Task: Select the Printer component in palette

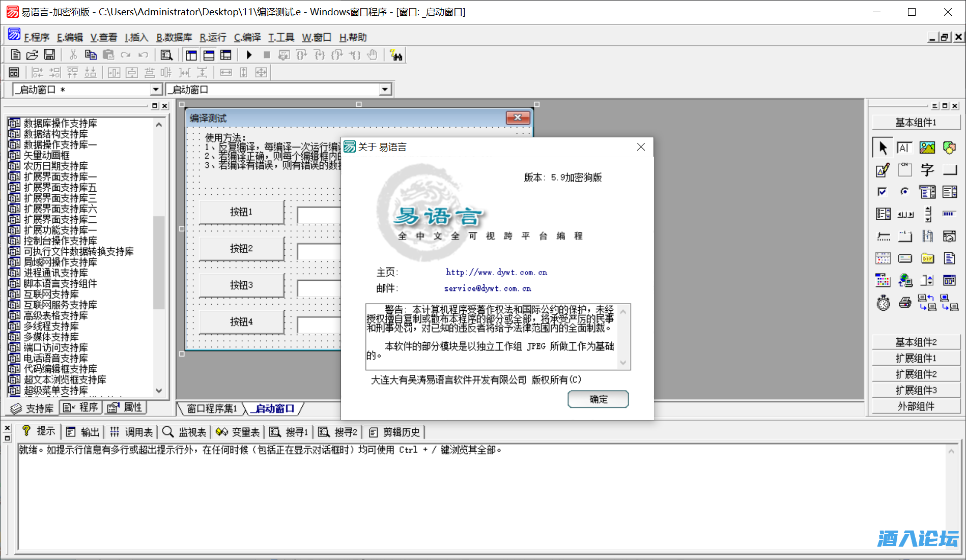Action: [x=905, y=303]
